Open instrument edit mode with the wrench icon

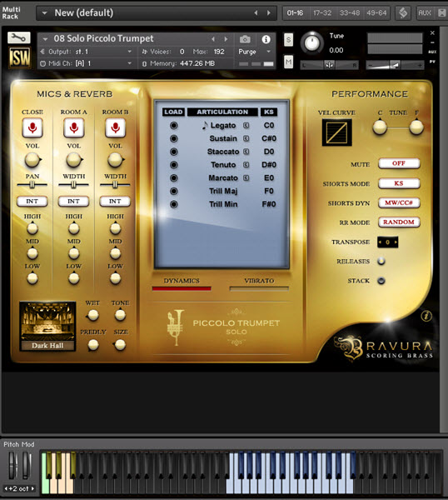coord(19,38)
